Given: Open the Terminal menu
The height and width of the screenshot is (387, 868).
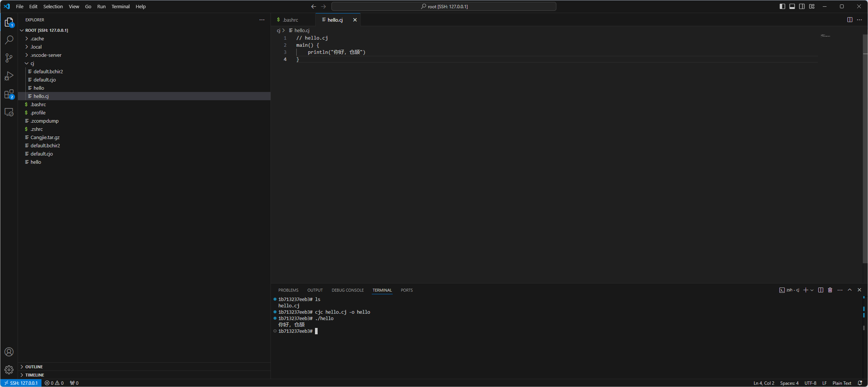Looking at the screenshot, I should coord(120,6).
